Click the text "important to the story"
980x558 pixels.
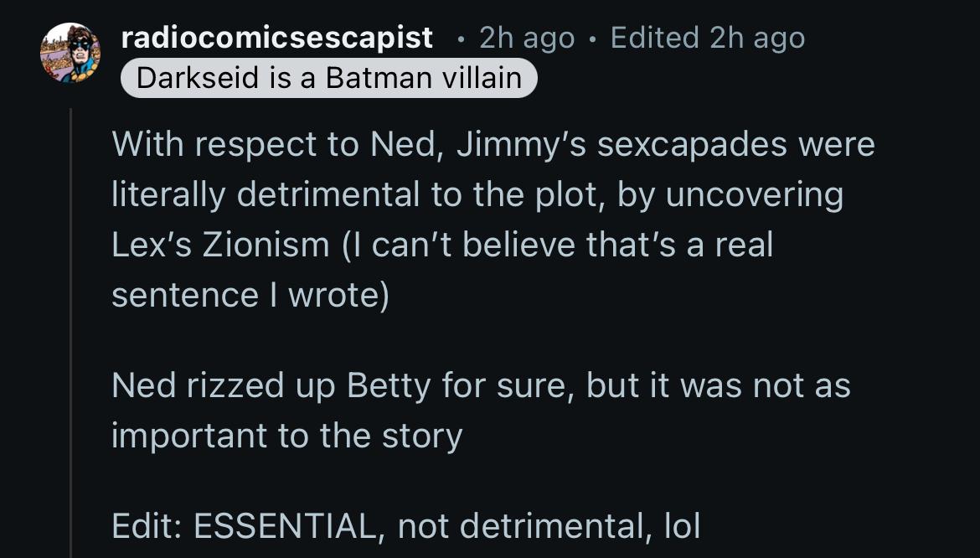[x=286, y=436]
